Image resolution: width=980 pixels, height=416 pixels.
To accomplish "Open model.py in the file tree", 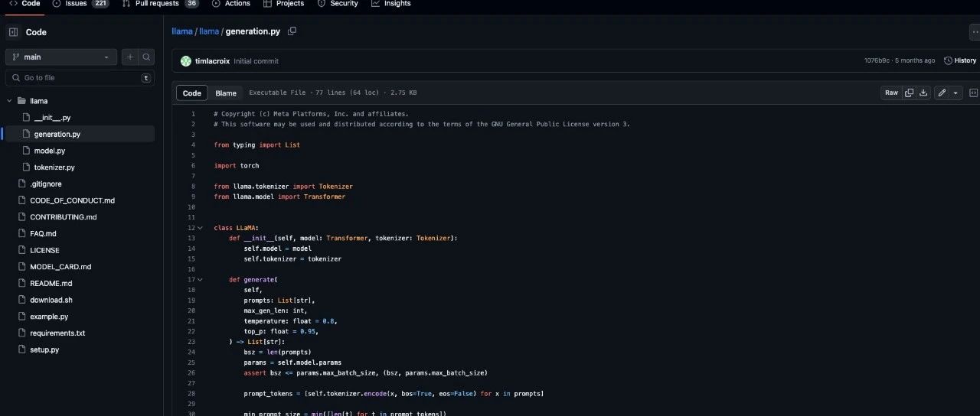I will [49, 151].
